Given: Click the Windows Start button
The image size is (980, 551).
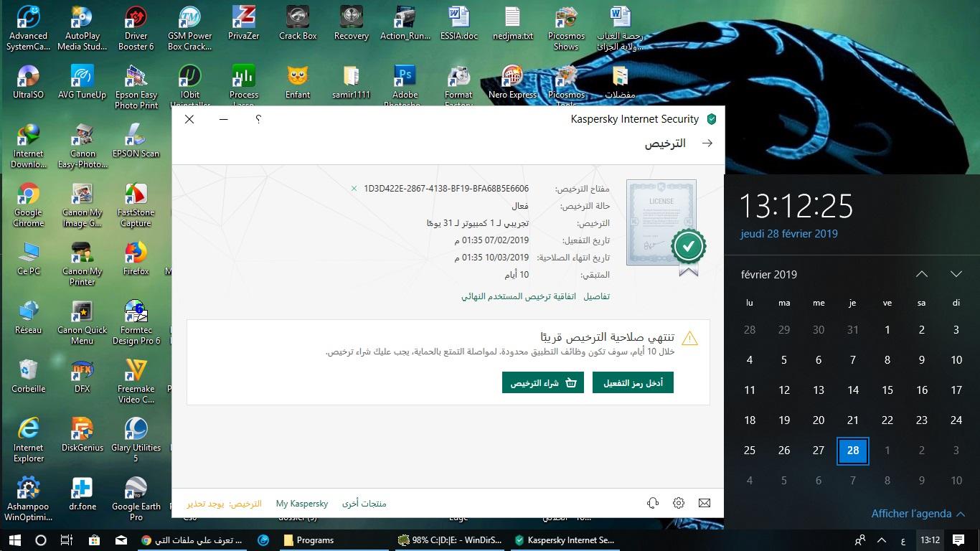Looking at the screenshot, I should [14, 540].
